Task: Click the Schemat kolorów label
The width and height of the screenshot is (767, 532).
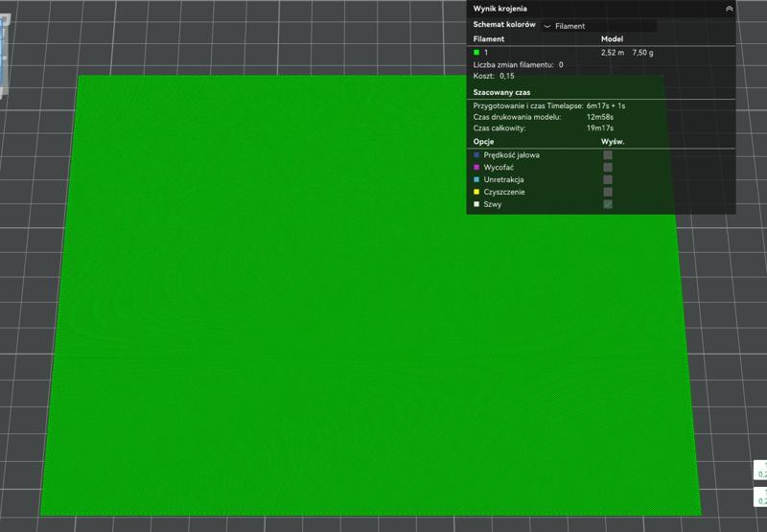Action: (x=504, y=25)
